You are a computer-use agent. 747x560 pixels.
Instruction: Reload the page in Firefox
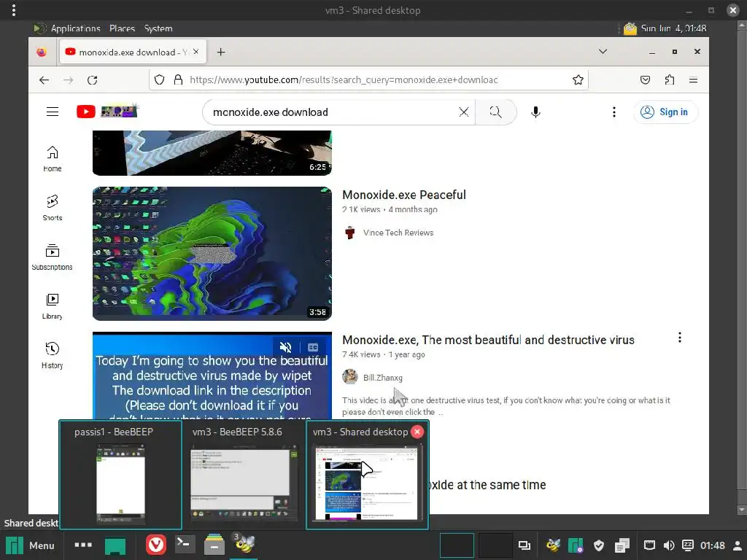click(x=93, y=80)
